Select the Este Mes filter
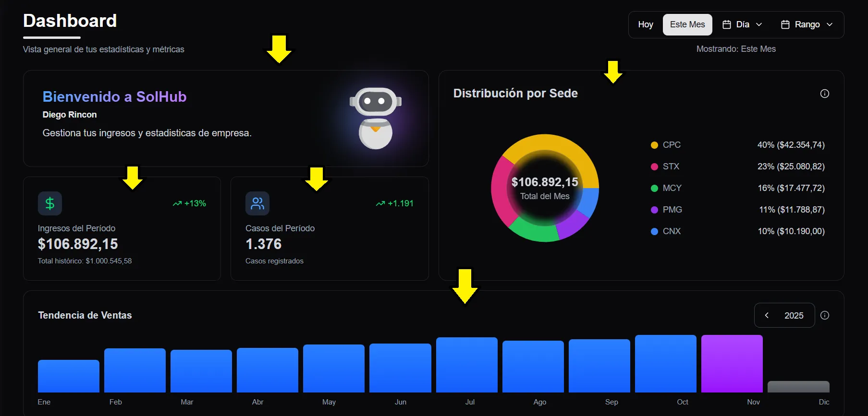 (687, 24)
